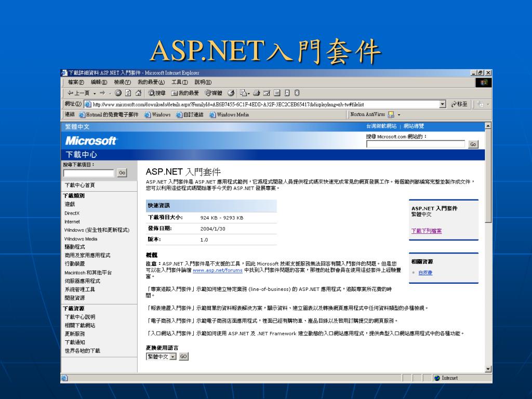
Task: Click the History toolbar icon
Action: point(231,93)
